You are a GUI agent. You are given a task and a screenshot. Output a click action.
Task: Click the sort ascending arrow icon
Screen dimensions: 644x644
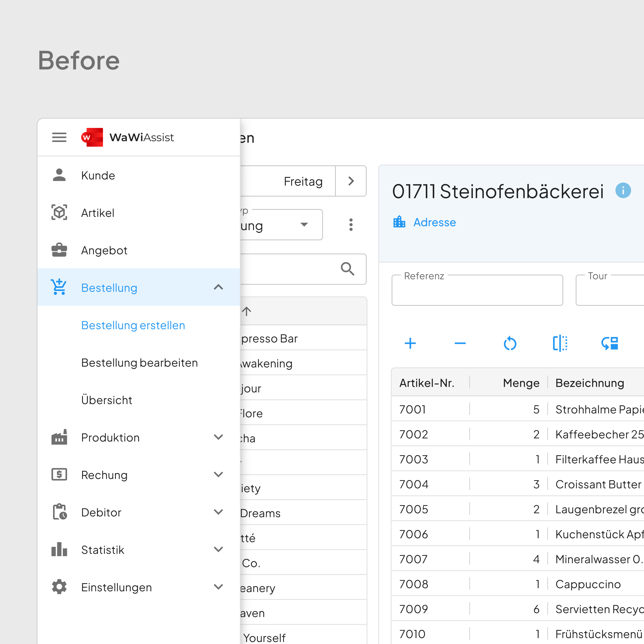[x=247, y=311]
